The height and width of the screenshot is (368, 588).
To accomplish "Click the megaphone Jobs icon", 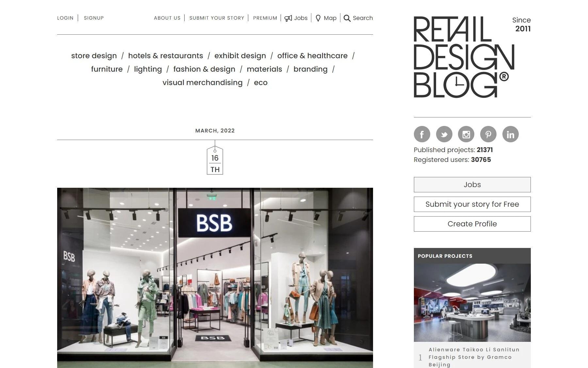I will pyautogui.click(x=288, y=18).
